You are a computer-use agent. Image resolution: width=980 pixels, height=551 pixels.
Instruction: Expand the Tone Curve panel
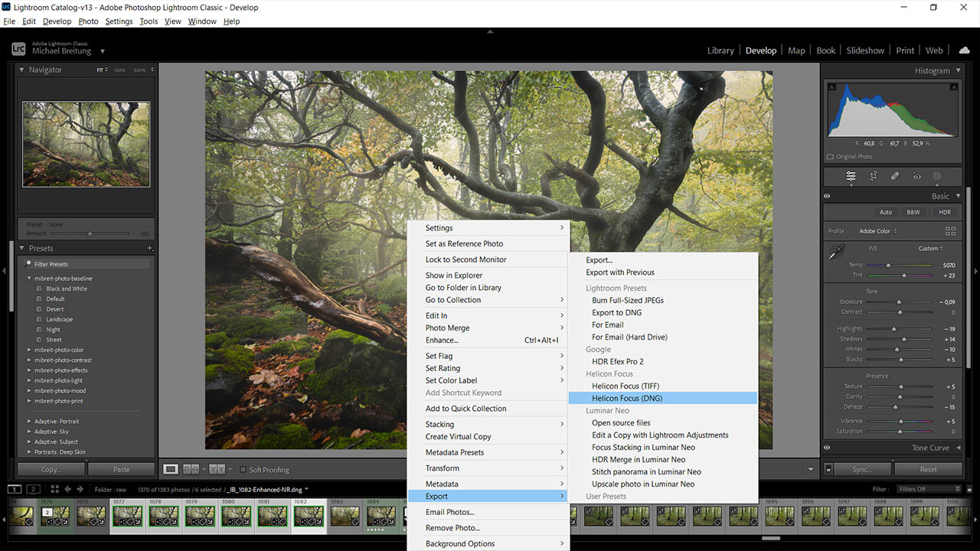(x=959, y=448)
